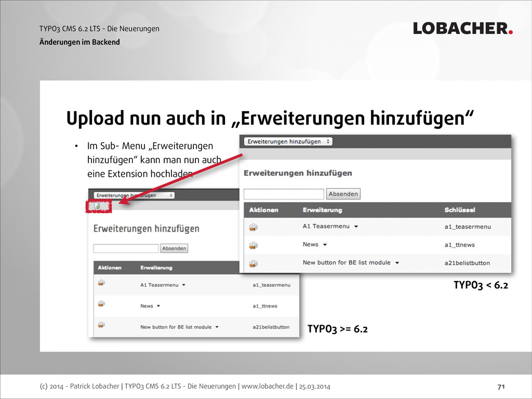Click import icon for A1 Teasermenu in the 6.2 list
The image size is (532, 399).
101,283
